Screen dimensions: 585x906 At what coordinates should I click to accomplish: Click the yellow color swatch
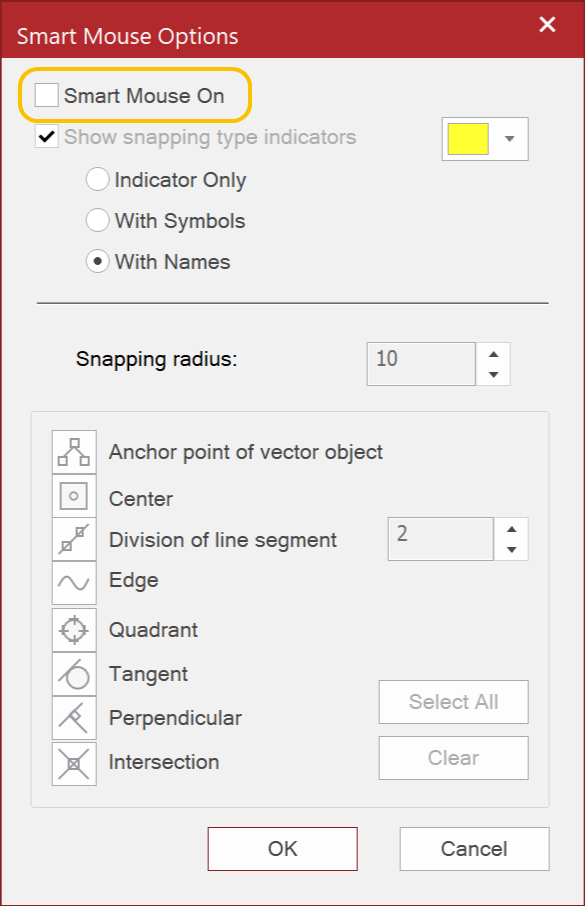[466, 139]
